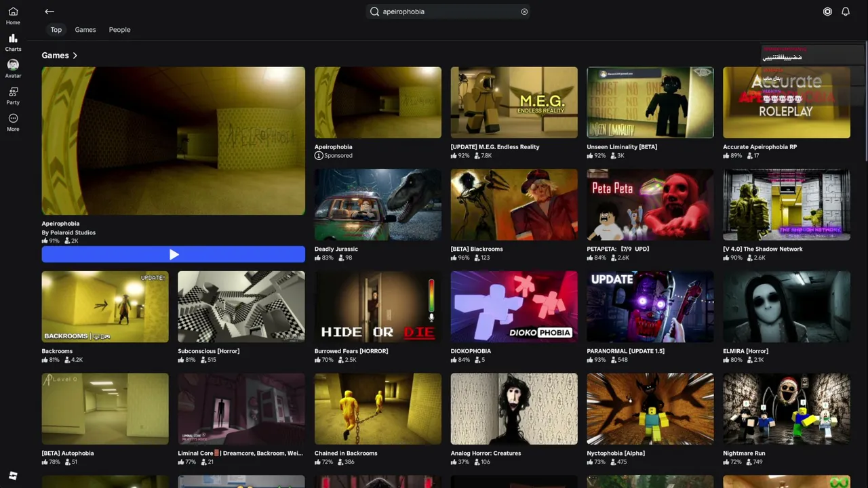Open ELMIRA [Horror] thumbnail
This screenshot has width=868, height=488.
coord(787,307)
